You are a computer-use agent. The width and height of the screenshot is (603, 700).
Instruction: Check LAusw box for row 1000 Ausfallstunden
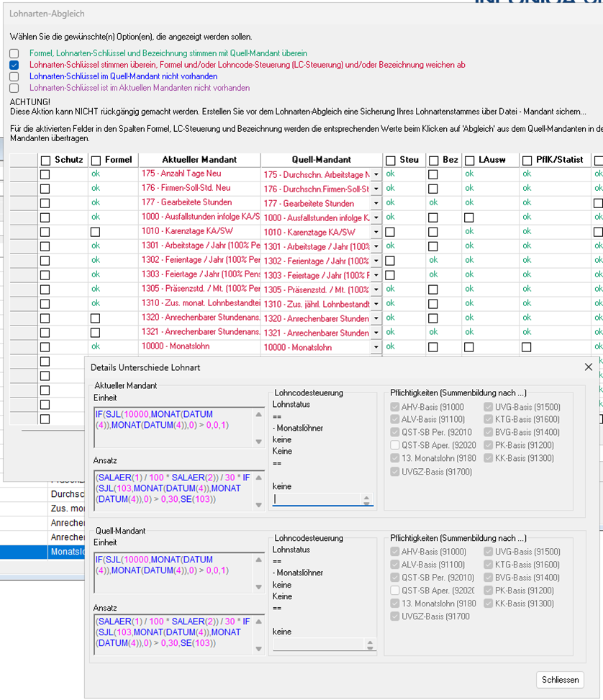468,218
